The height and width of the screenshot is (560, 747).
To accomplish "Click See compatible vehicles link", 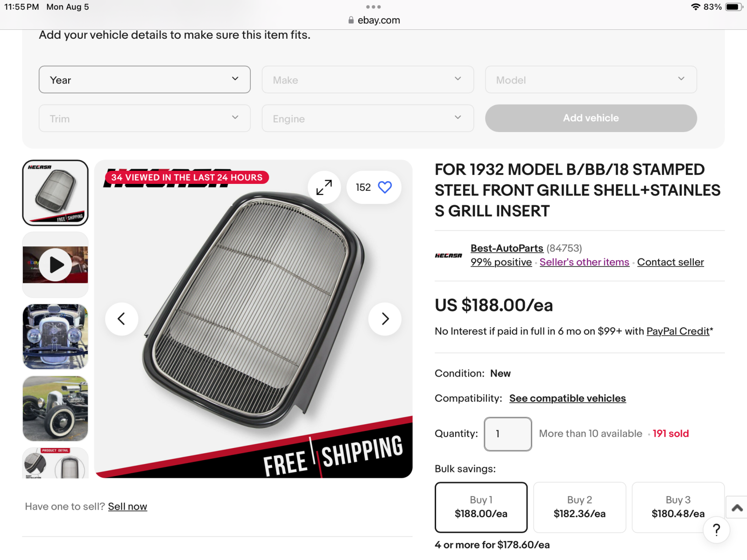I will click(x=567, y=399).
